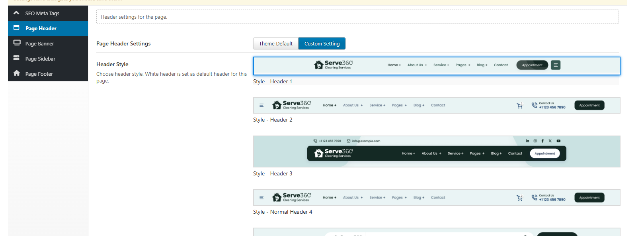Click the Page Footer home icon
The image size is (644, 236).
(x=16, y=73)
